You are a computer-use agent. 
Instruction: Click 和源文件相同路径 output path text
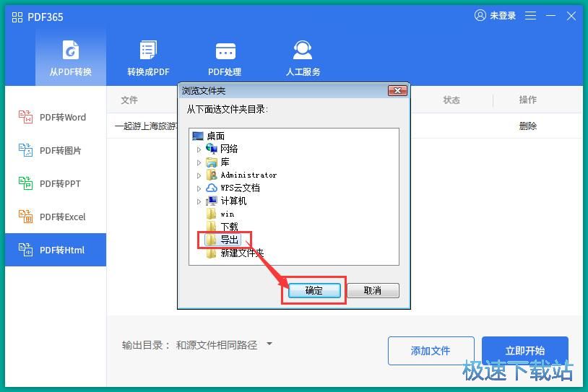click(217, 345)
